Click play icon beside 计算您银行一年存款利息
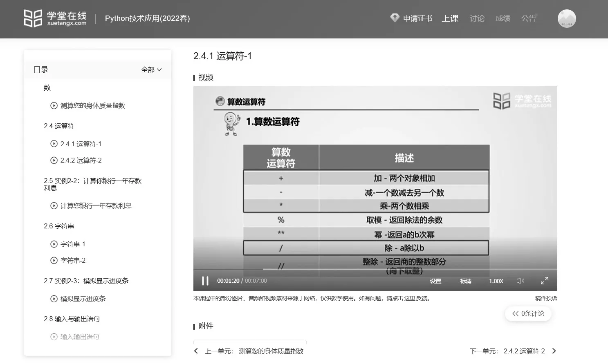Image resolution: width=608 pixels, height=364 pixels. click(54, 206)
